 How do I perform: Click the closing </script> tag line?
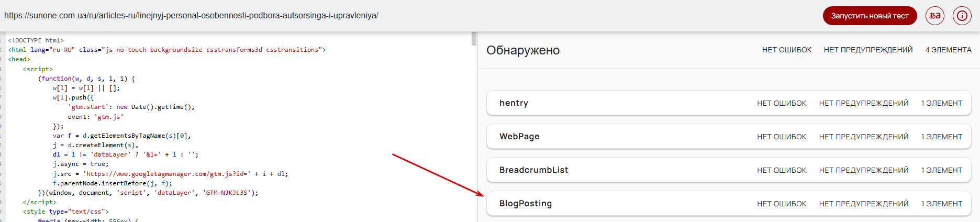pos(40,202)
